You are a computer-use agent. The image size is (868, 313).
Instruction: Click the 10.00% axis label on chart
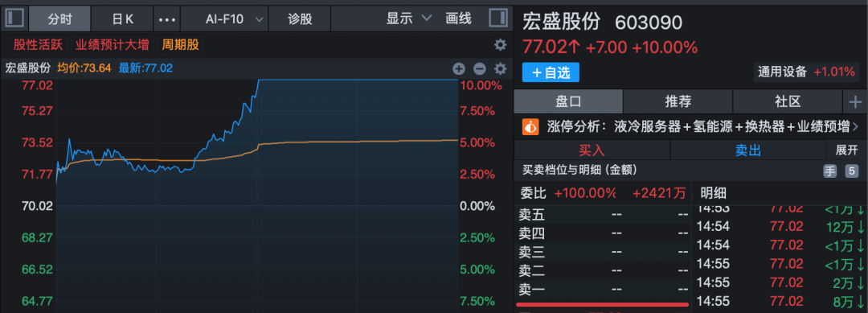coord(481,86)
